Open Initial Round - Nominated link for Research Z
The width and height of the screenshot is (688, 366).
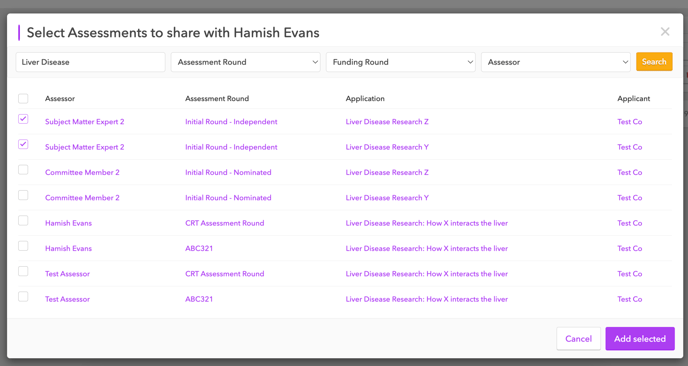[x=228, y=172]
